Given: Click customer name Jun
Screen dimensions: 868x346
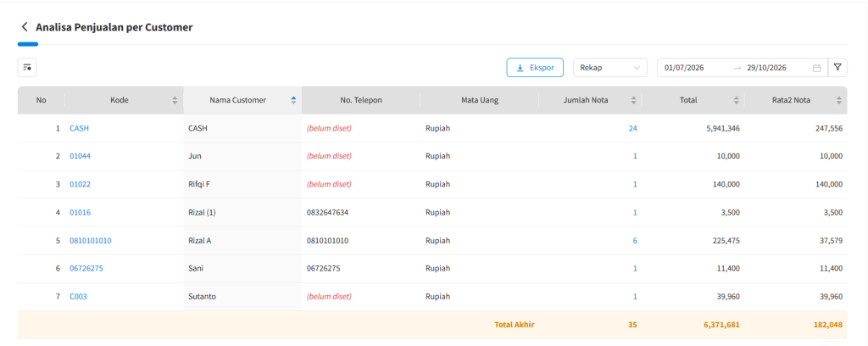Looking at the screenshot, I should coord(195,156).
